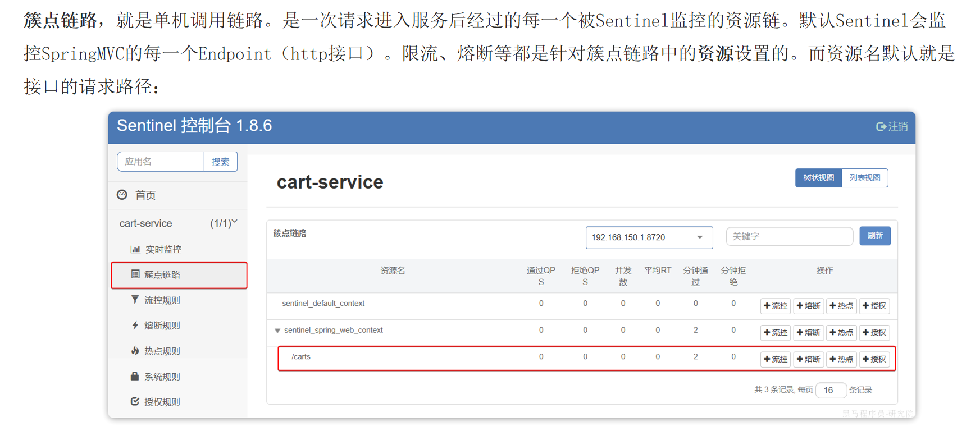Image resolution: width=980 pixels, height=440 pixels.
Task: Select 簇点链路 in the sidebar
Action: pos(179,275)
